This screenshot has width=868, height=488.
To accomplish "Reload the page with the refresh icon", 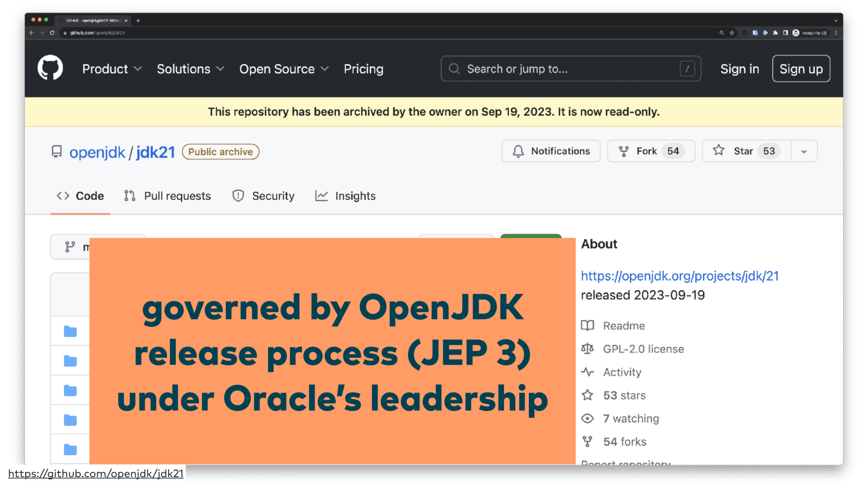I will pos(52,33).
